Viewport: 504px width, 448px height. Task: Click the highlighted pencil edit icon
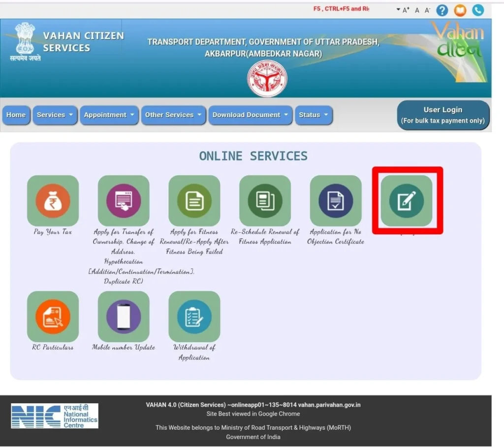pos(407,201)
